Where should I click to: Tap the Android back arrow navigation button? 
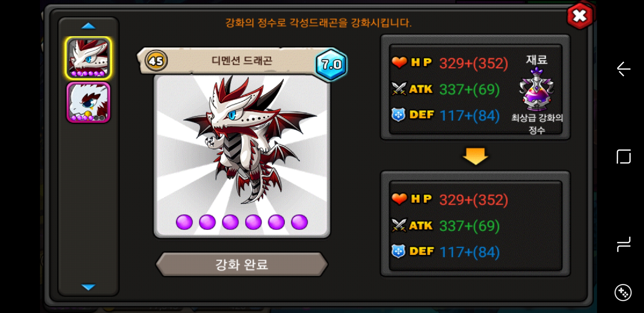point(623,69)
